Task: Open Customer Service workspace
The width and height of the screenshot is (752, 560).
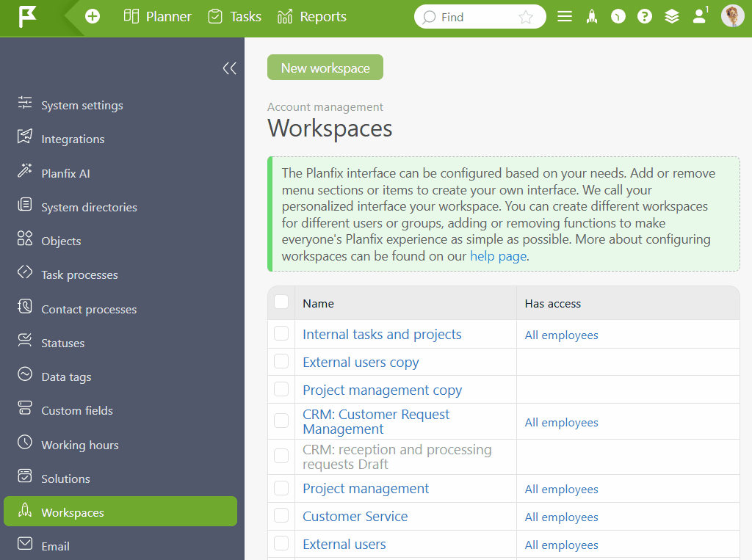Action: pyautogui.click(x=355, y=517)
